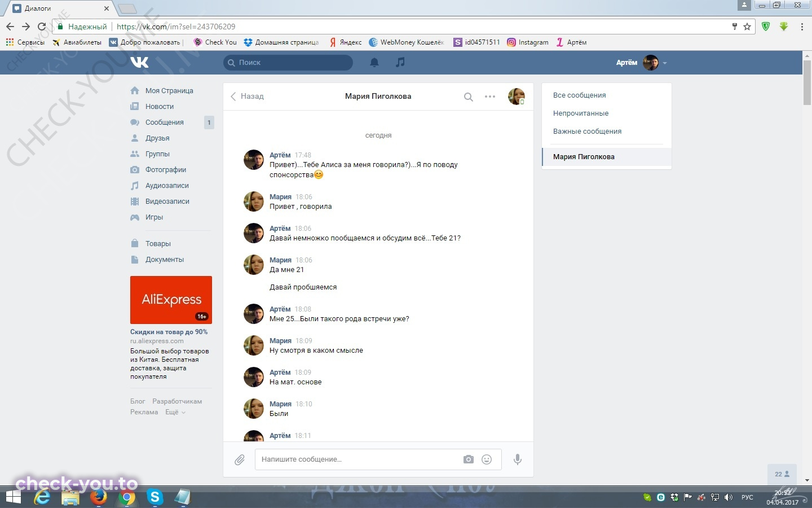The height and width of the screenshot is (508, 812).
Task: Click the AliExpress ad banner
Action: pyautogui.click(x=171, y=300)
